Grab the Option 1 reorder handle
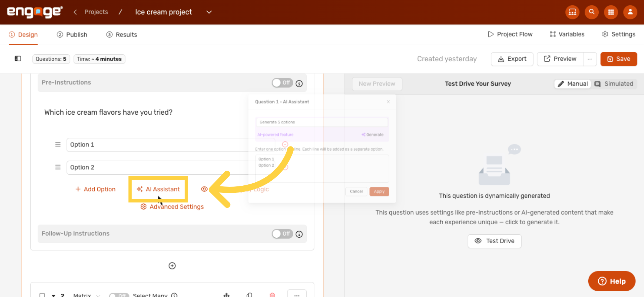644x297 pixels. [58, 144]
